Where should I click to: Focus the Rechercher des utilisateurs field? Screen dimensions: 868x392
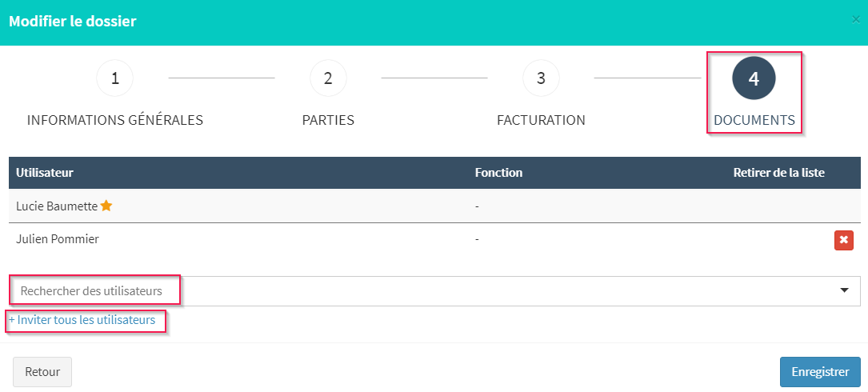434,290
